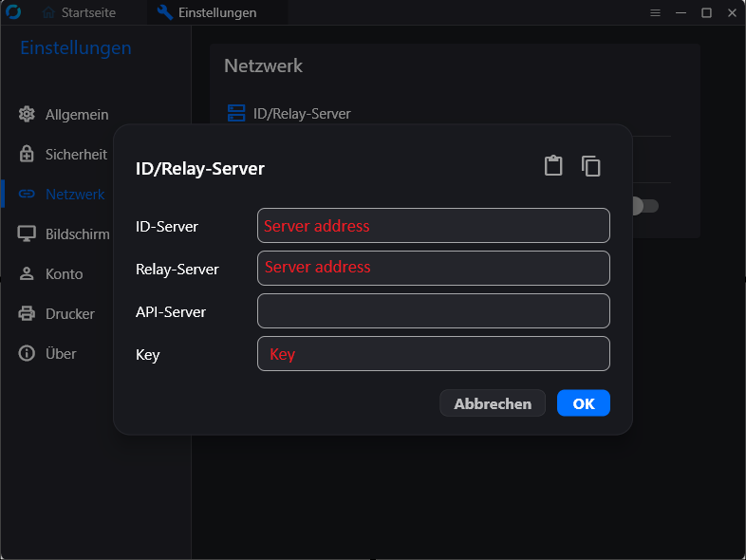
Task: Click the RustDesk logo icon
Action: [13, 12]
